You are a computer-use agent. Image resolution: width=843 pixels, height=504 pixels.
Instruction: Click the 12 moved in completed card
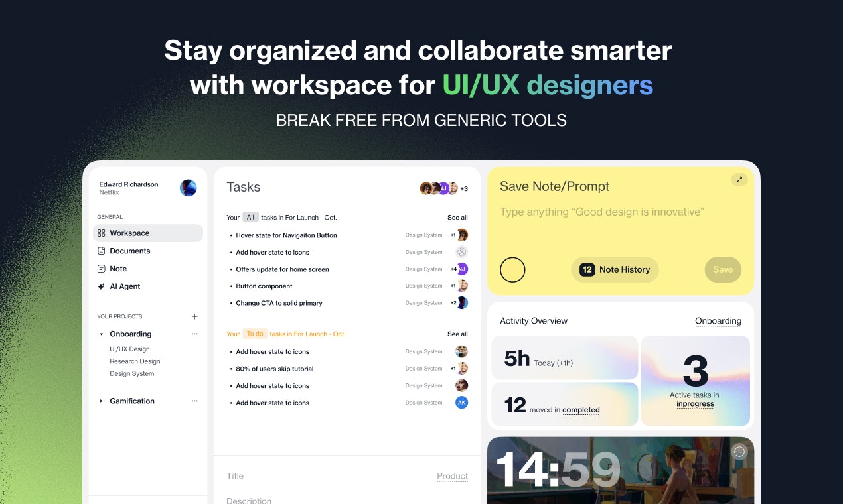564,405
